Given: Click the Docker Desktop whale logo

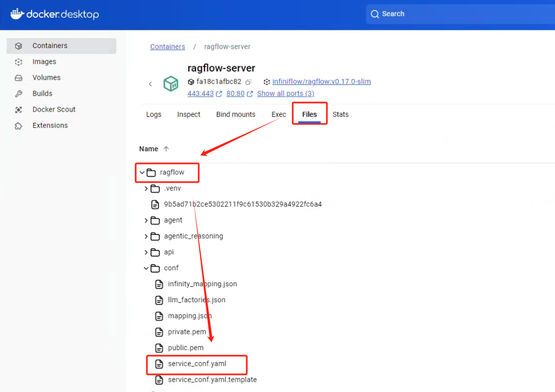Looking at the screenshot, I should point(17,14).
